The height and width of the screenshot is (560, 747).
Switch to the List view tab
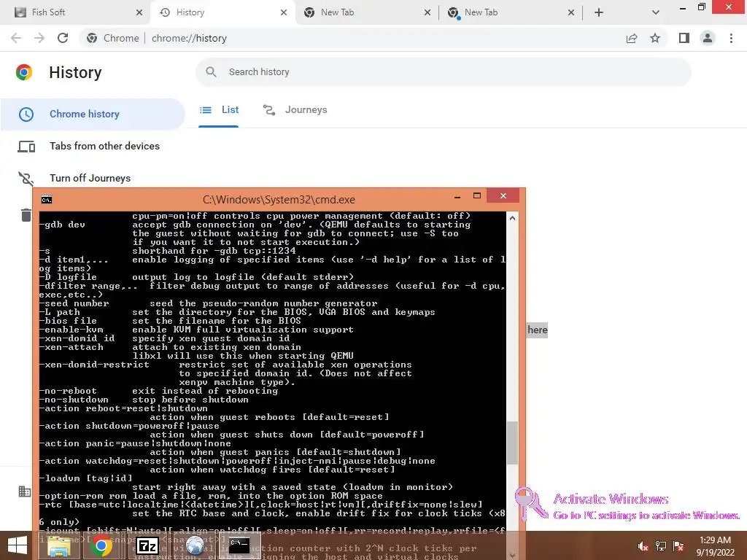pos(219,110)
